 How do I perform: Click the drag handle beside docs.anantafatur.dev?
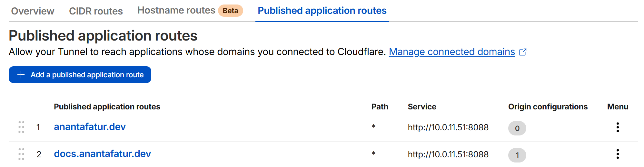[x=21, y=154]
